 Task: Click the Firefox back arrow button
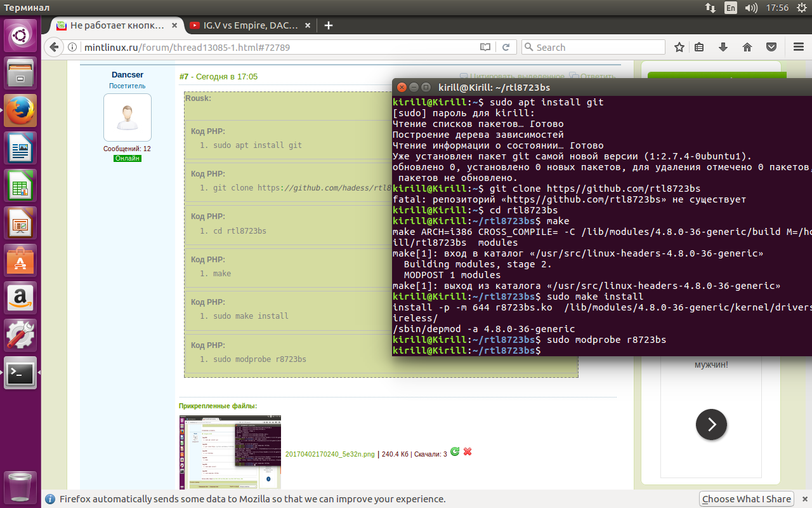click(54, 48)
